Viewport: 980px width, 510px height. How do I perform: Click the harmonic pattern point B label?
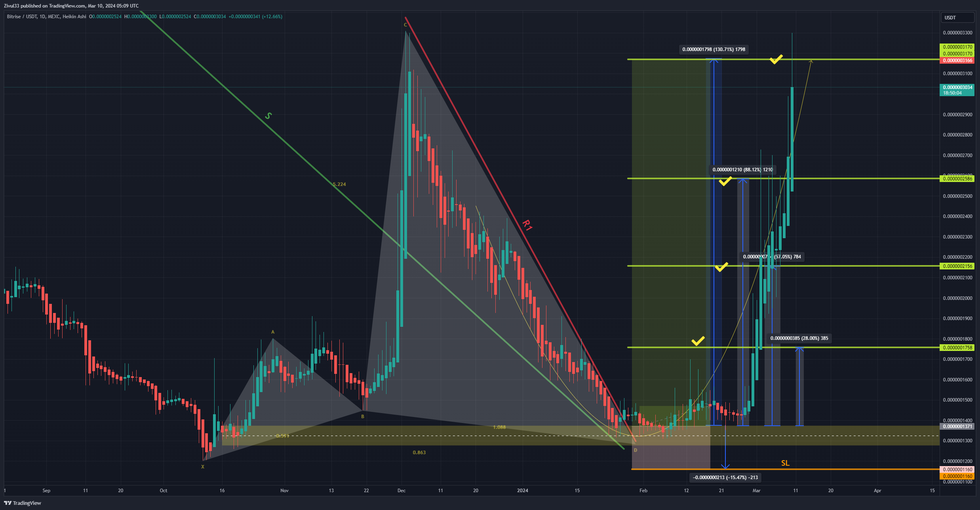coord(362,416)
